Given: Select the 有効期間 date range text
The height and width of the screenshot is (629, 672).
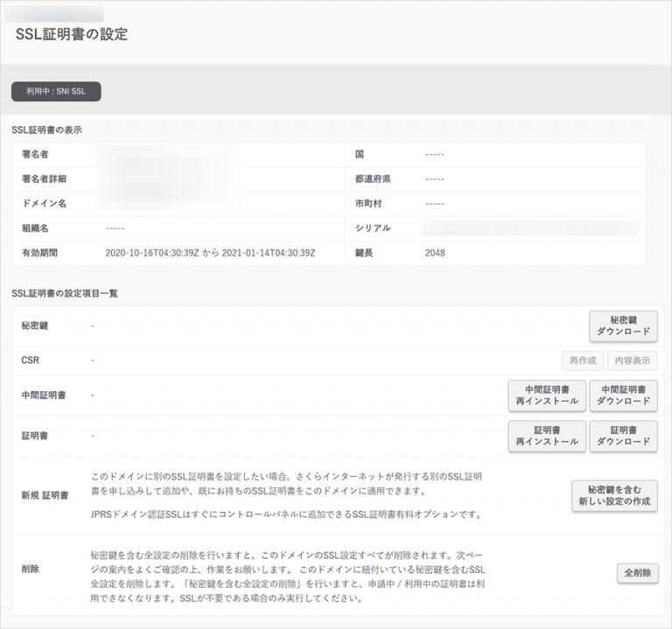Looking at the screenshot, I should tap(209, 253).
